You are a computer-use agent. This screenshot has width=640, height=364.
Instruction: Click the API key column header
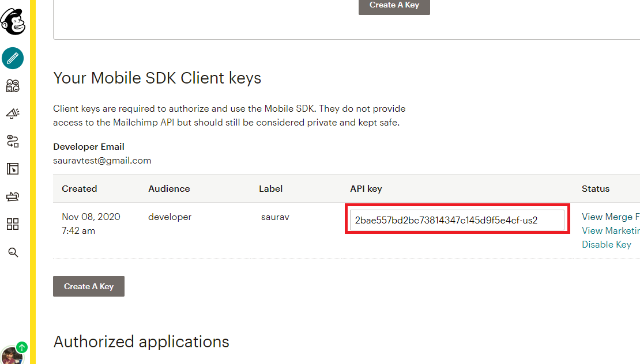366,189
